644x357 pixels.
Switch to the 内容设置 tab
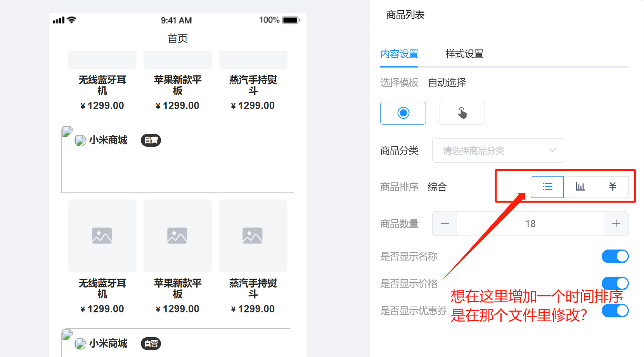click(399, 54)
